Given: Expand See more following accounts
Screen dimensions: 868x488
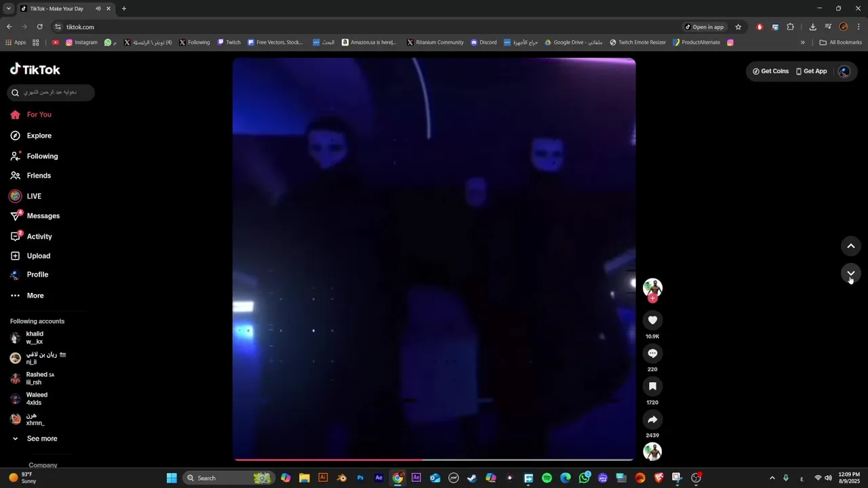Looking at the screenshot, I should point(34,439).
